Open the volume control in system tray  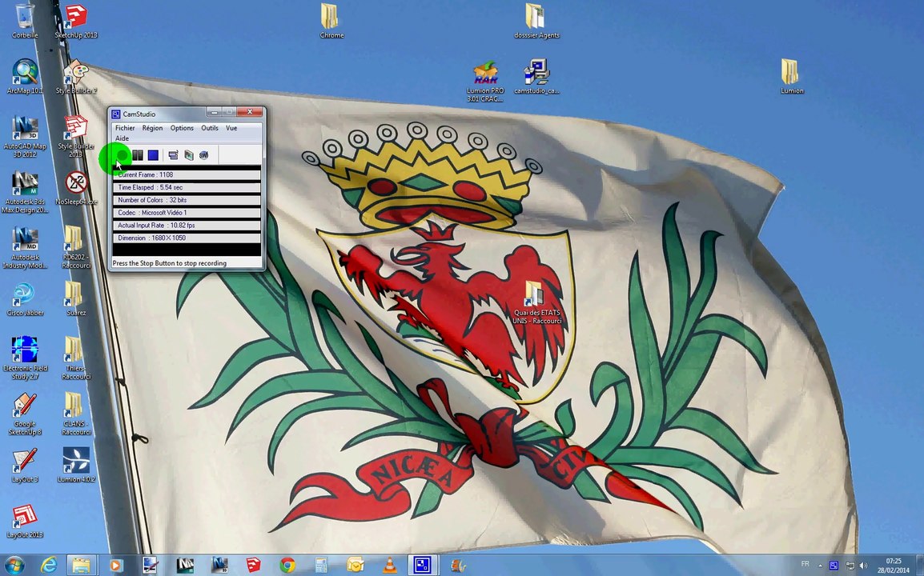point(863,566)
